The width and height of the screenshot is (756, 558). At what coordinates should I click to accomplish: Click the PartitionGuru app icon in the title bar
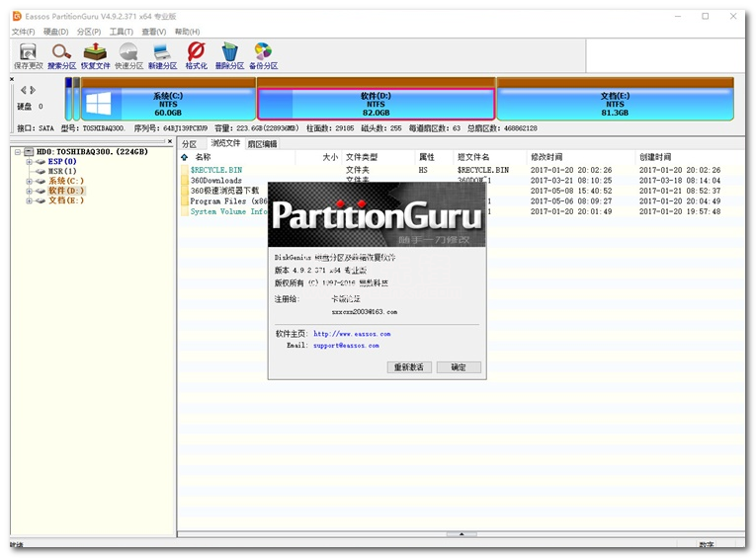coord(17,16)
